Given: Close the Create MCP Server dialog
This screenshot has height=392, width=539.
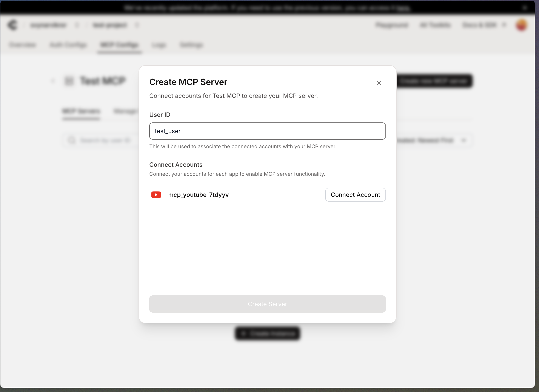Looking at the screenshot, I should pos(379,83).
